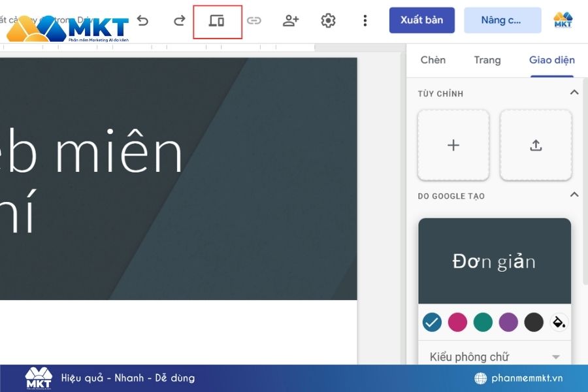588x392 pixels.
Task: Click the sidebar vertical scrollbar
Action: [585, 182]
